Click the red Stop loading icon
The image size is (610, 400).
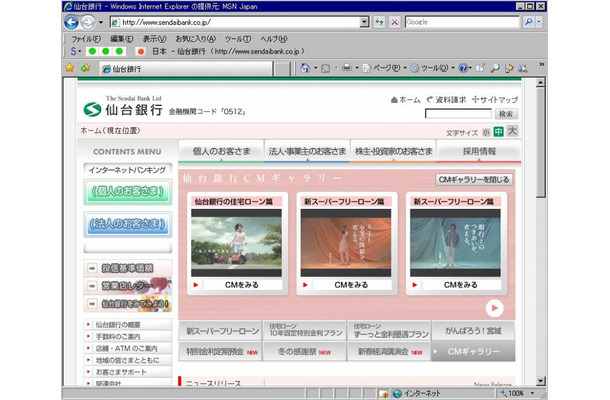pyautogui.click(x=394, y=22)
